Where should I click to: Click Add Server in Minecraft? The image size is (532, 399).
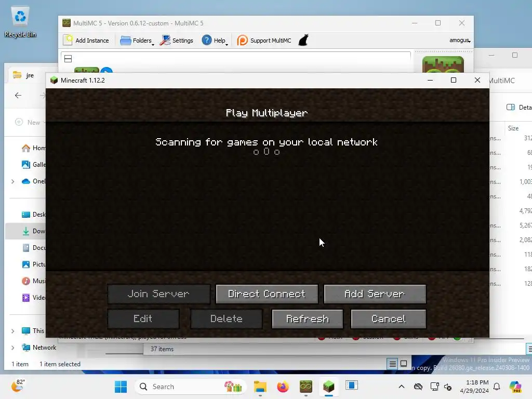pos(375,294)
